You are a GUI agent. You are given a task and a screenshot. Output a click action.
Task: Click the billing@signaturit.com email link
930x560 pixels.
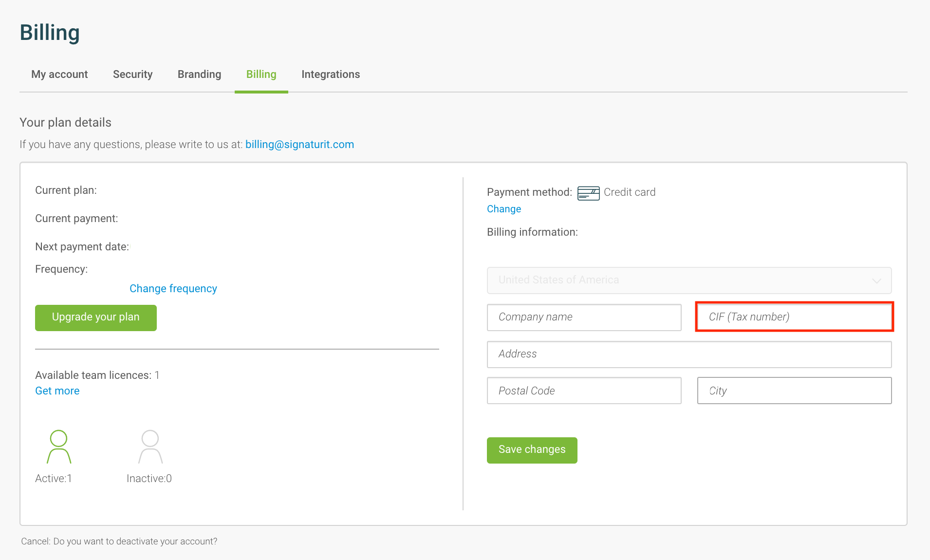(x=299, y=145)
